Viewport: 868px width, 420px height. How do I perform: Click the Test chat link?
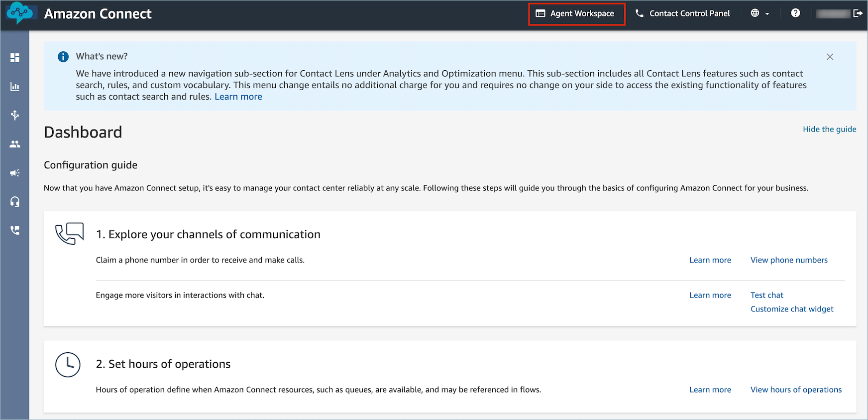click(x=766, y=295)
